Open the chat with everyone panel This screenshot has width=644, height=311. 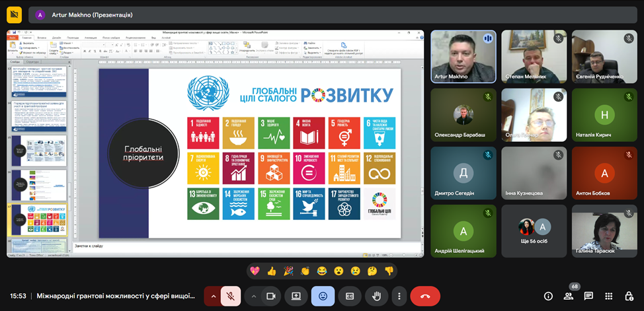588,296
